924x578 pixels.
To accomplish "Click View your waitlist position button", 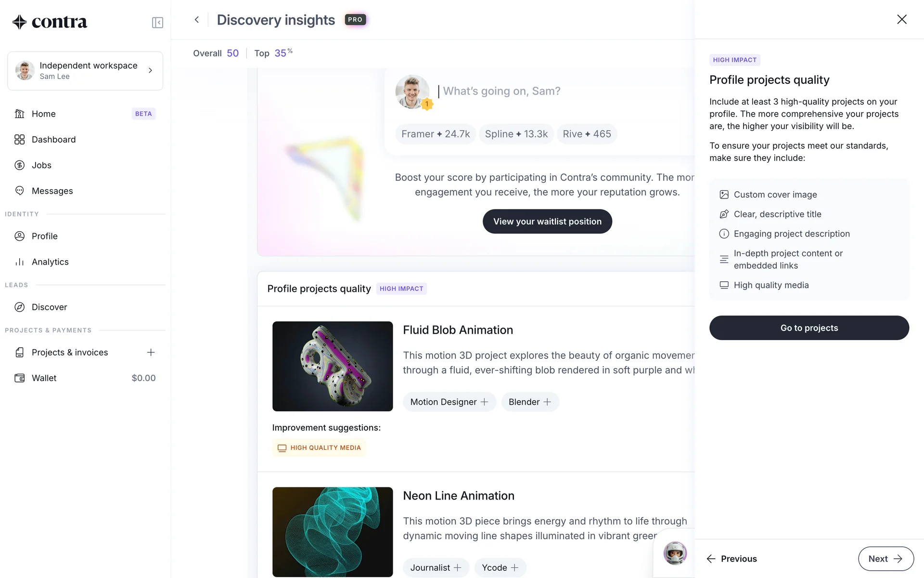I will pos(547,222).
